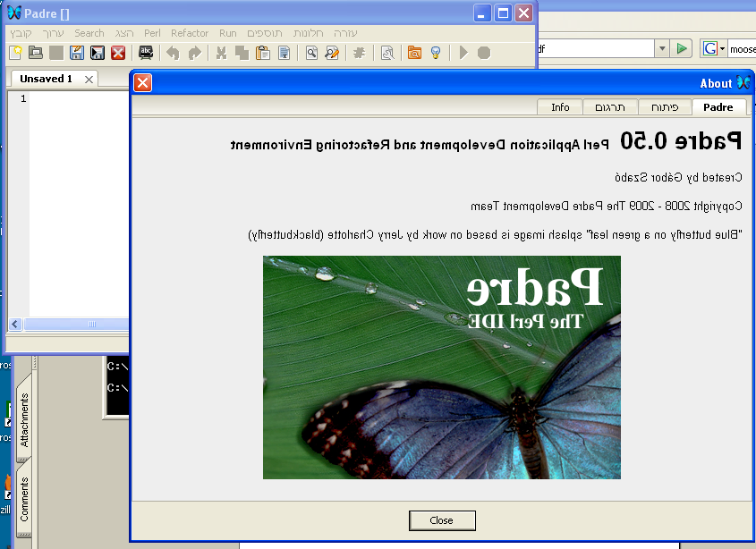Click the Padre 0.50 heading text
The width and height of the screenshot is (756, 549).
click(x=681, y=140)
